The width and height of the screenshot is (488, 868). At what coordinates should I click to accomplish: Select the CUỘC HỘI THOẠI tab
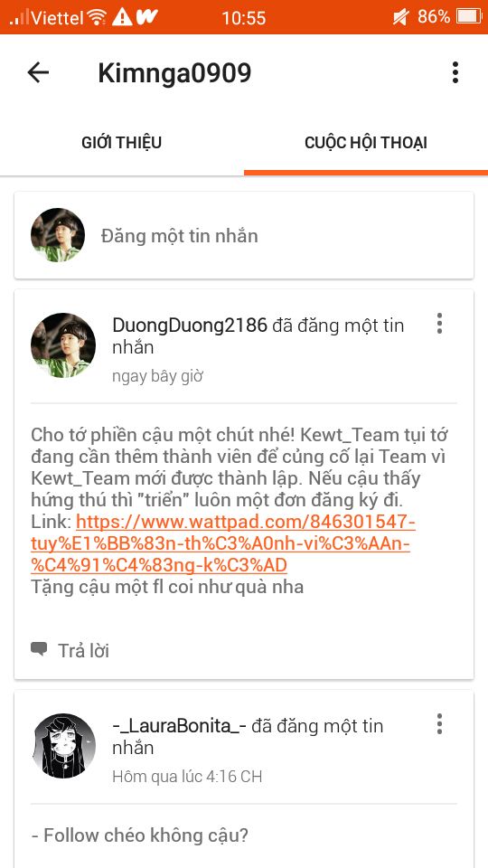pyautogui.click(x=366, y=143)
